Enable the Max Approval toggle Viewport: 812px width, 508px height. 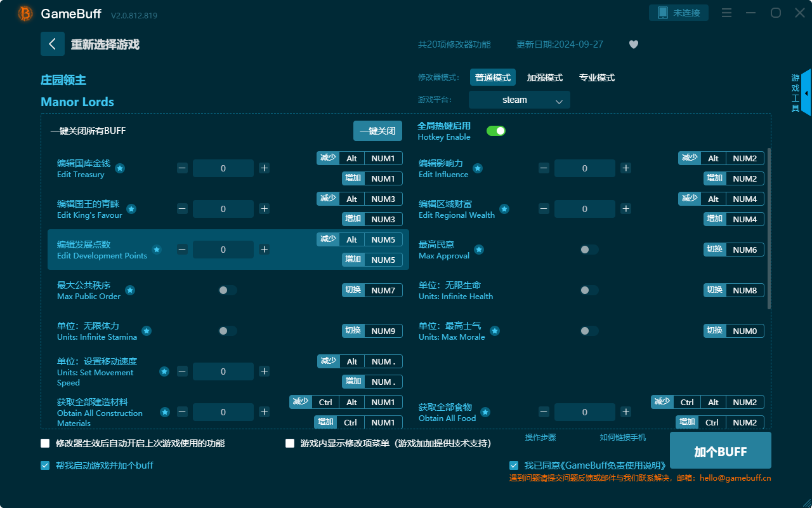point(589,250)
